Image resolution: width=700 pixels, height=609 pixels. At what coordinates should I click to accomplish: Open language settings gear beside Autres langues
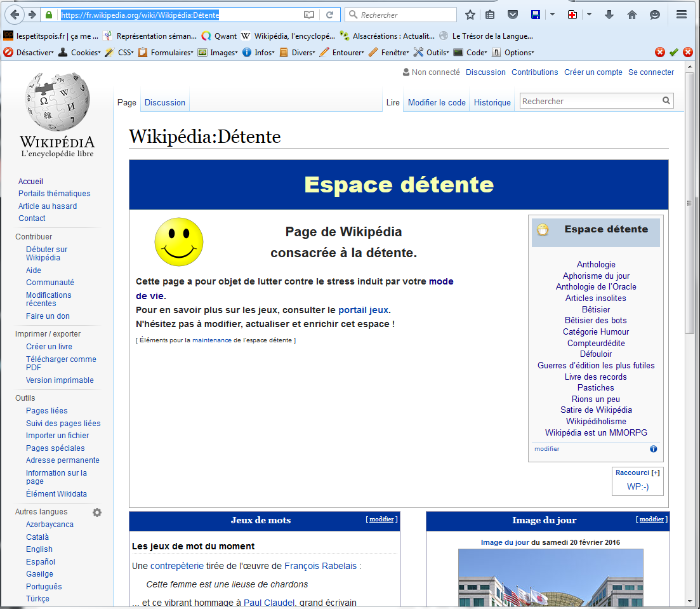point(97,512)
